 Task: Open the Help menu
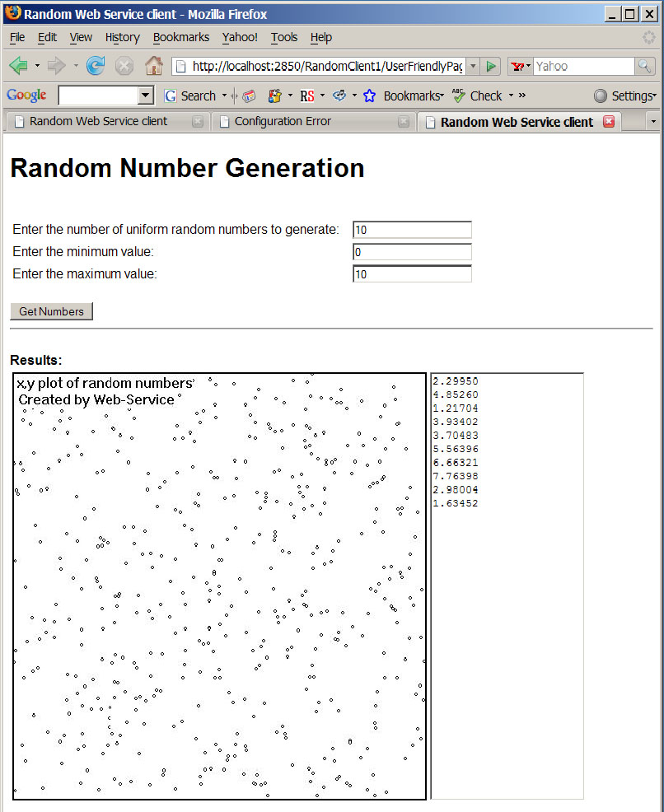click(x=321, y=37)
